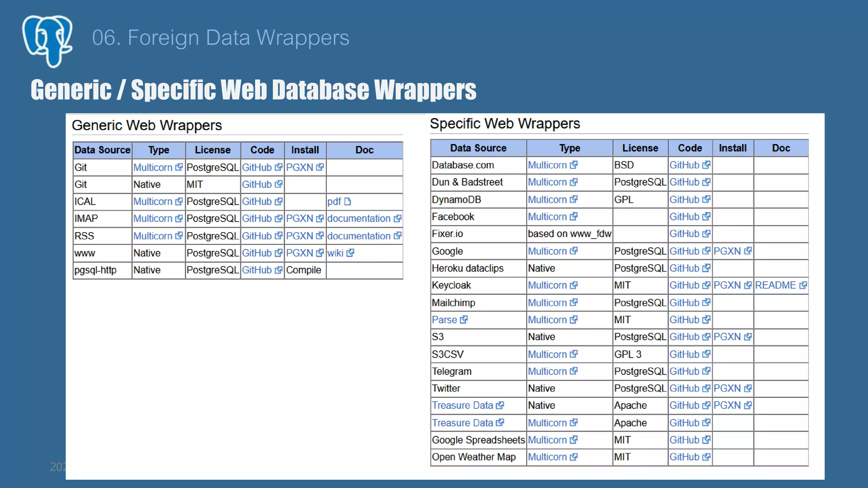
Task: Open GitHub link for Fixer.io
Action: [690, 234]
